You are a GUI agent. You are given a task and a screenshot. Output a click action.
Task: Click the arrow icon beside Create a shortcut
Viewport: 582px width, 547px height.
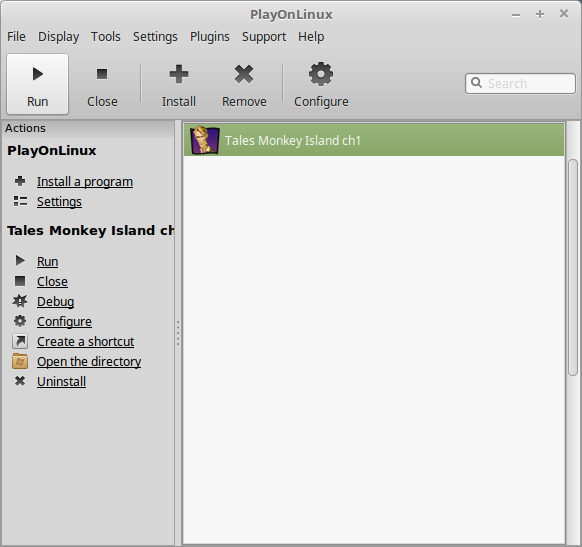[x=20, y=341]
